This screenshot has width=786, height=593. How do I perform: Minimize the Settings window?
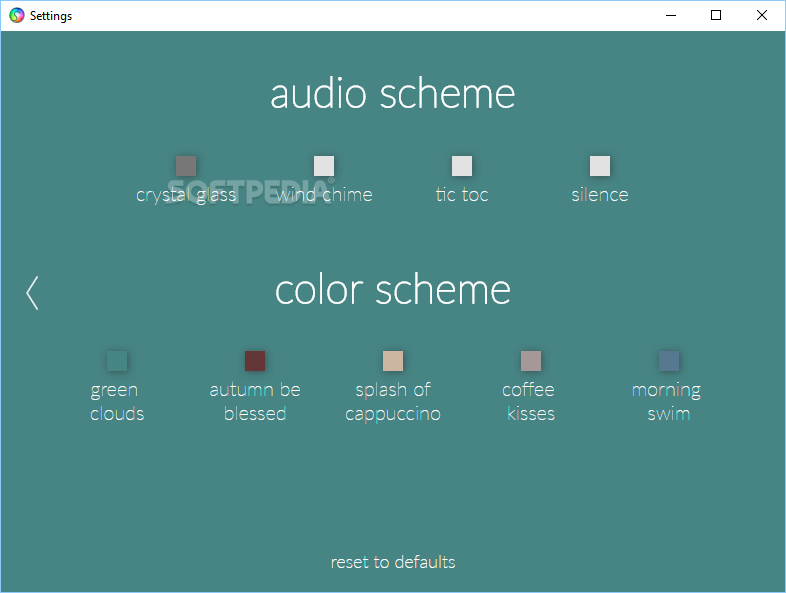671,16
